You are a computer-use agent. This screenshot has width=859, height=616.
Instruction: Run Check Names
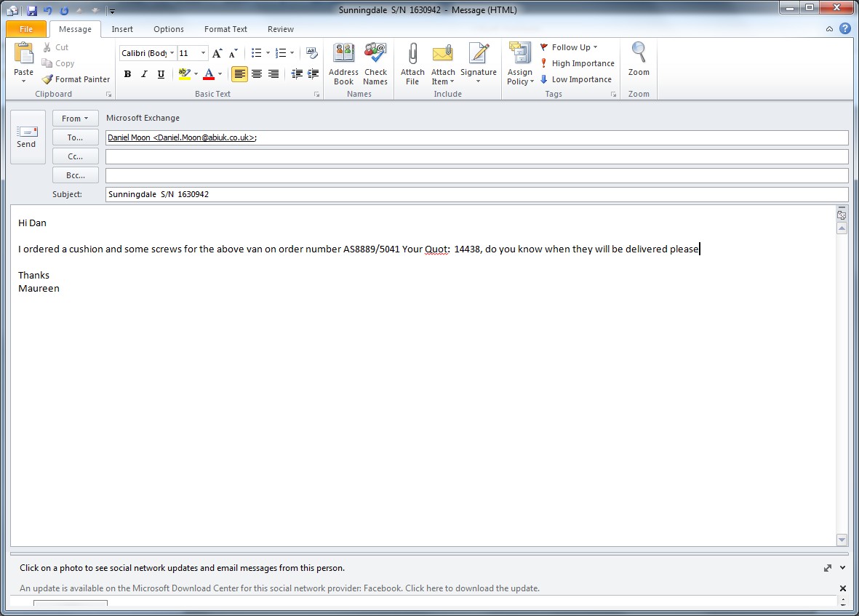(x=375, y=63)
